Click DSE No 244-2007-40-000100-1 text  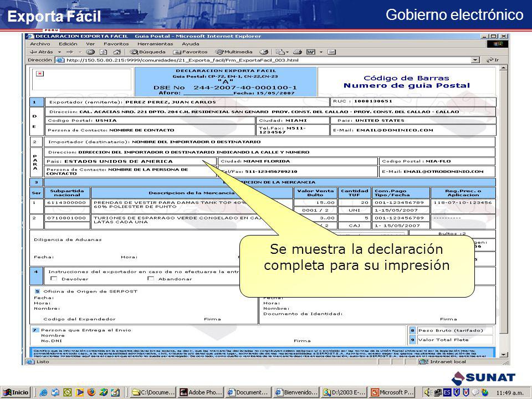225,88
